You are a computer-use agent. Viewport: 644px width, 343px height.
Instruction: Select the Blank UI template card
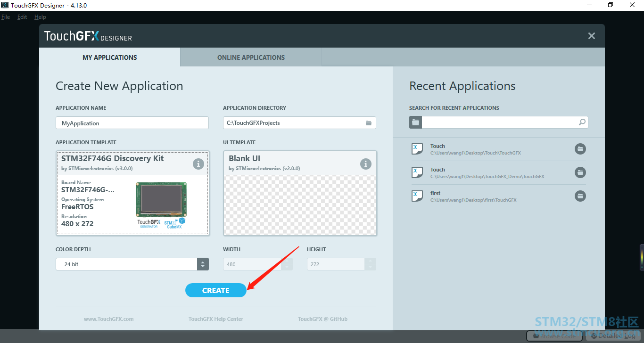tap(300, 193)
